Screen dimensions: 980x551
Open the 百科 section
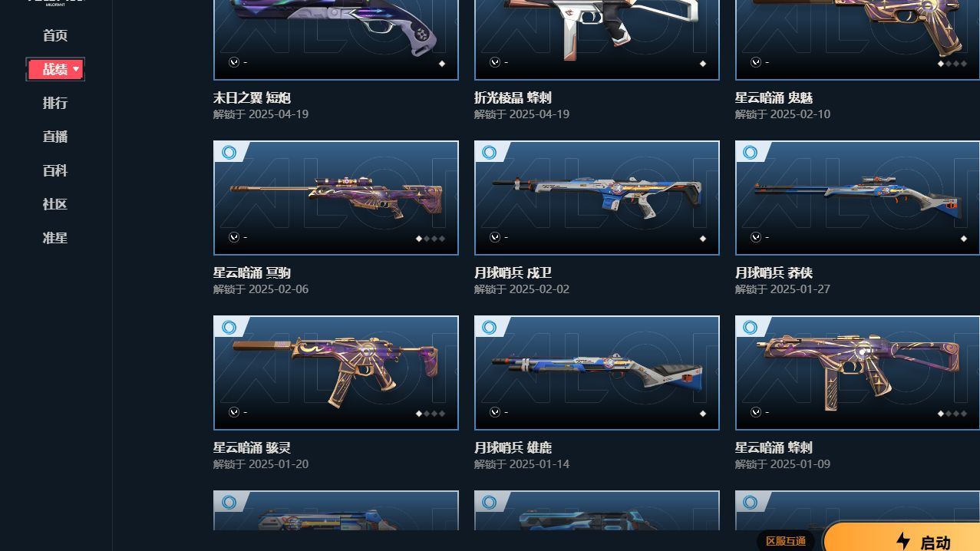point(55,170)
